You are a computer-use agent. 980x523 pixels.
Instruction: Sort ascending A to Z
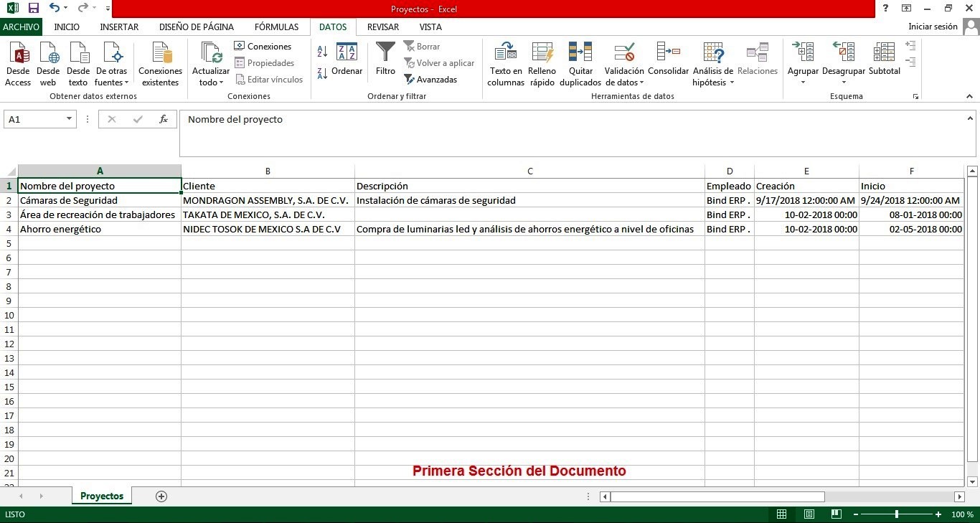pyautogui.click(x=322, y=52)
